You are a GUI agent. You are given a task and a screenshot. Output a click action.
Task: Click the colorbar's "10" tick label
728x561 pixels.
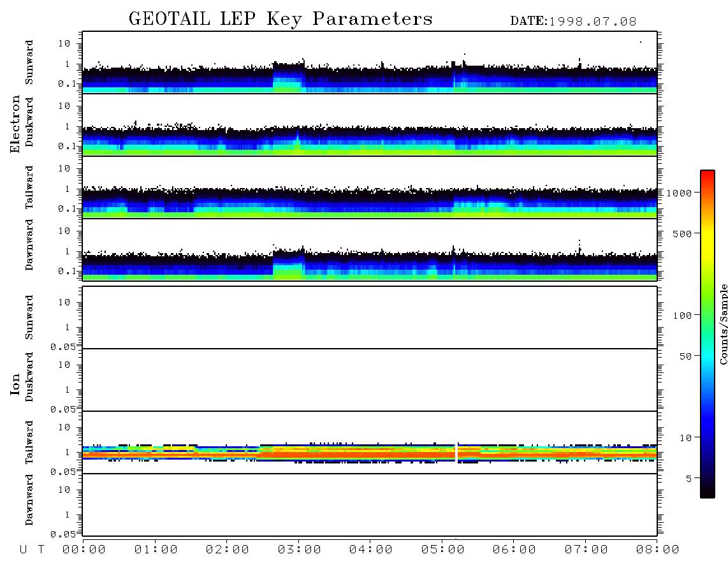pos(685,438)
